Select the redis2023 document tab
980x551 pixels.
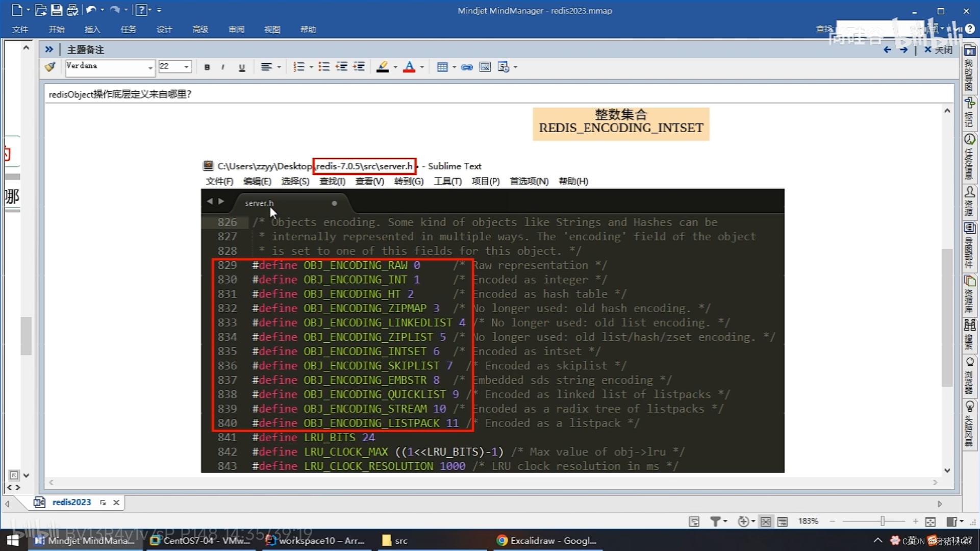pyautogui.click(x=71, y=502)
